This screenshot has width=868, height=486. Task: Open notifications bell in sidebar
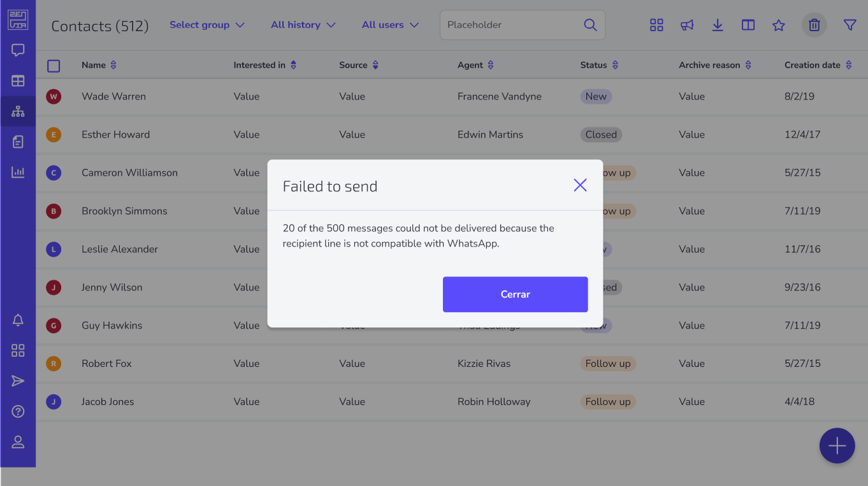tap(18, 320)
